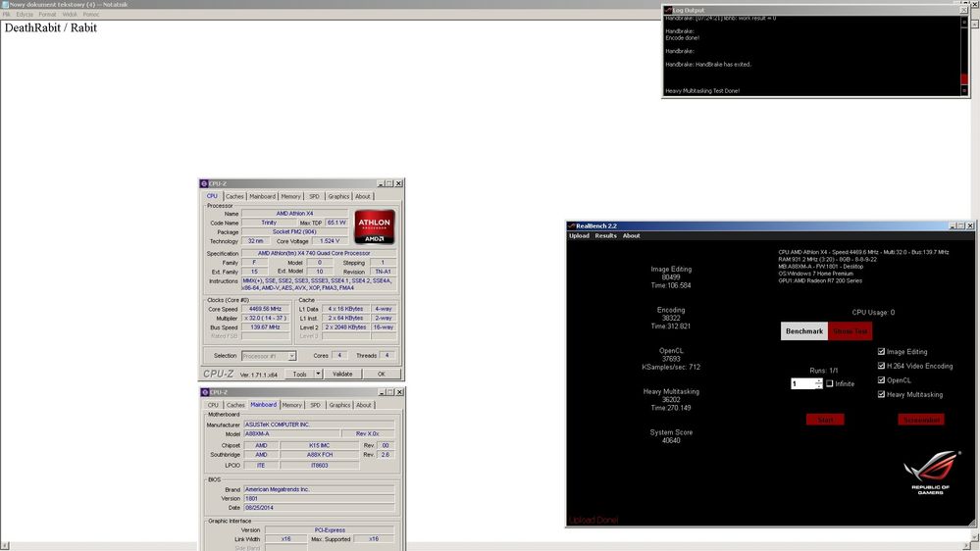Viewport: 980px width, 551px height.
Task: Open the Upload menu in RealBench
Action: (580, 235)
